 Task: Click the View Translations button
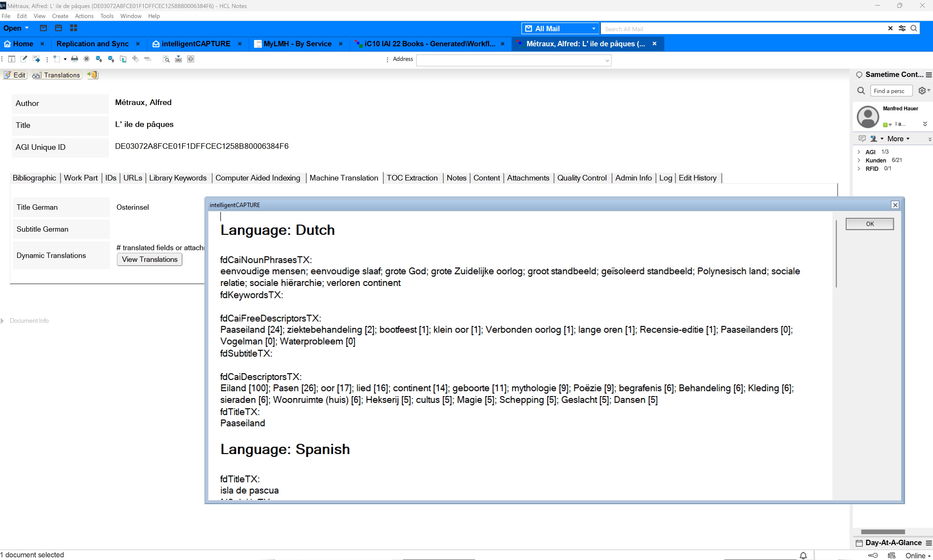click(x=149, y=259)
